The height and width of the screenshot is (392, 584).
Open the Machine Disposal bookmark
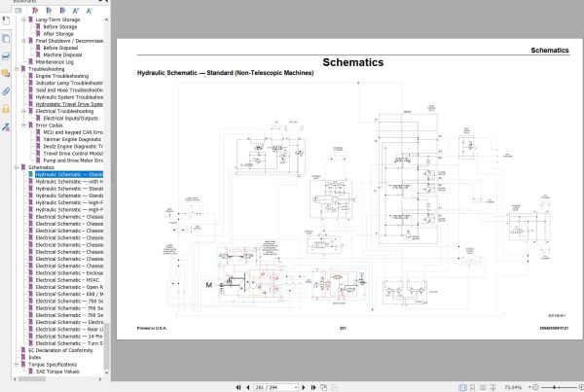[62, 55]
